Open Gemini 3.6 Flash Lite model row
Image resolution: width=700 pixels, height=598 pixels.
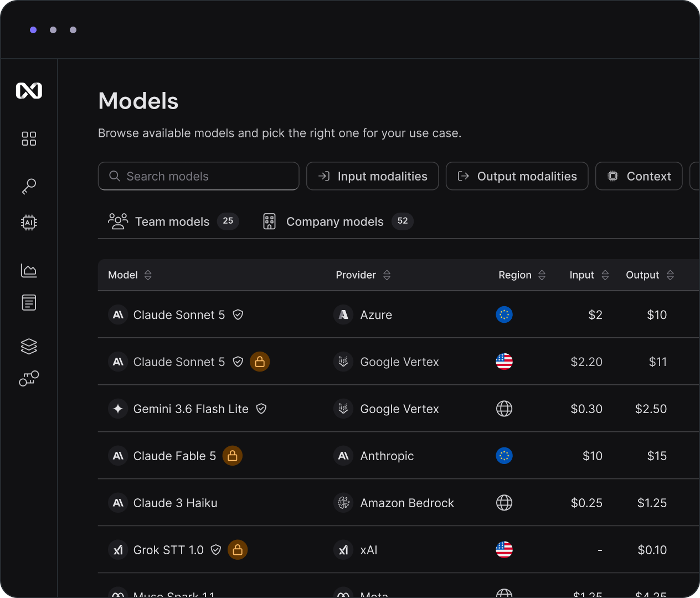coord(399,409)
